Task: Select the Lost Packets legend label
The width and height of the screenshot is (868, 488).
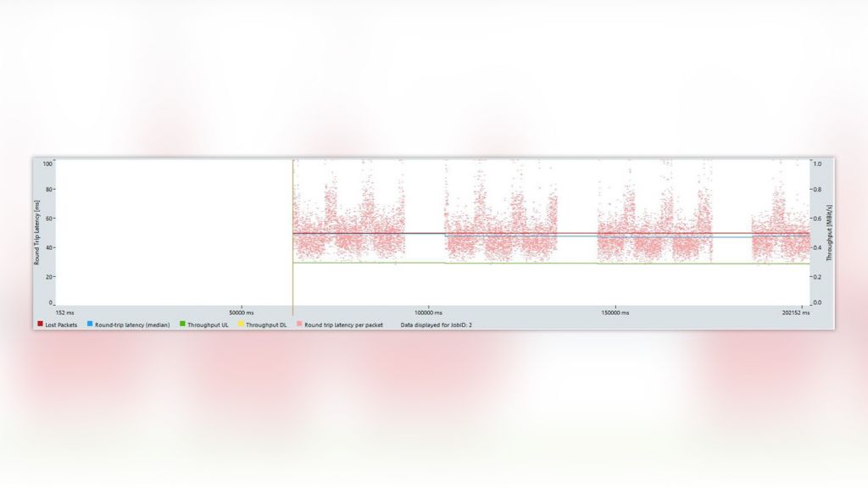Action: (62, 324)
